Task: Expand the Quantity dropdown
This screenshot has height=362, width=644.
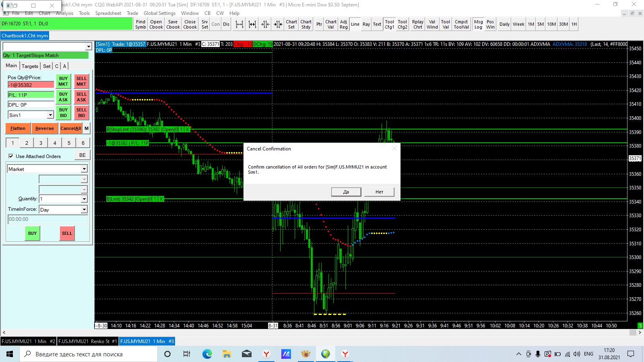Action: tap(84, 199)
